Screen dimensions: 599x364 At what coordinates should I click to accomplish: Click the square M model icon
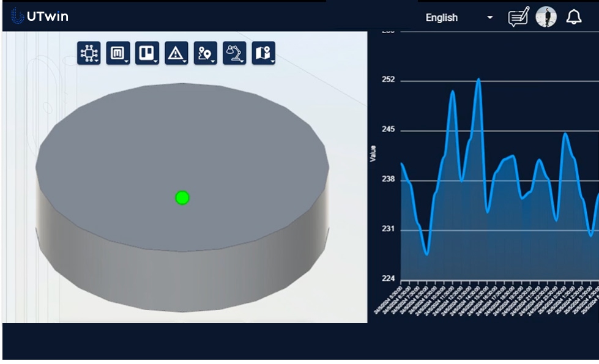117,53
